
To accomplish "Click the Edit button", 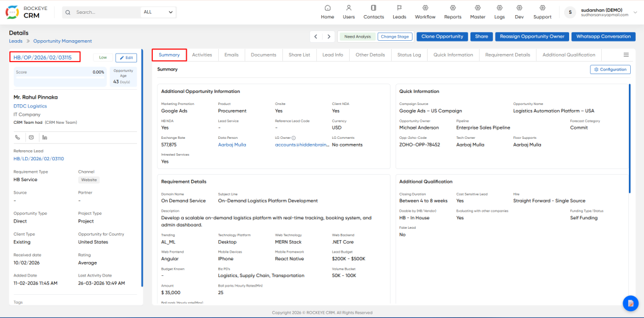I will (126, 58).
